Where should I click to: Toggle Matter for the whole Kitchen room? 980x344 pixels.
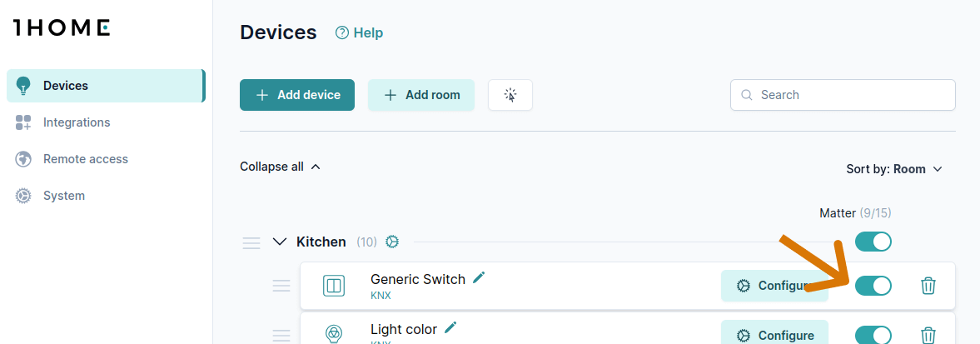pos(873,242)
